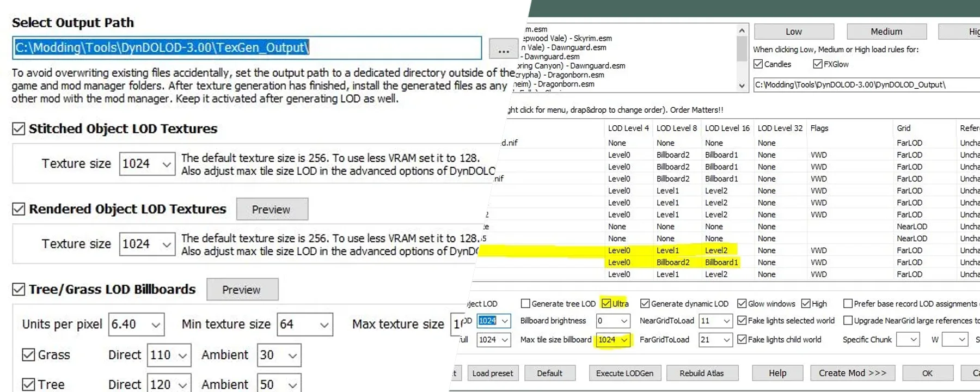Toggle Glow windows checkbox
The width and height of the screenshot is (980, 392).
coord(742,303)
